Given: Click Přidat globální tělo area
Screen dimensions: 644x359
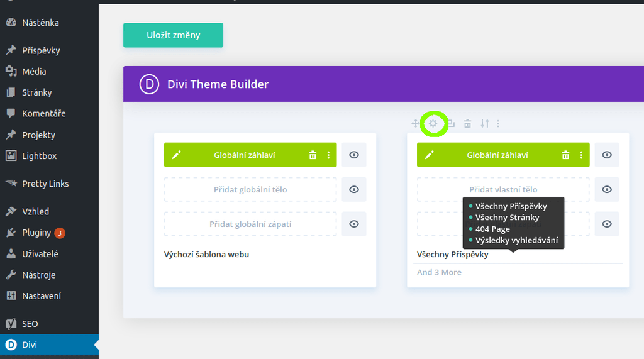Looking at the screenshot, I should (250, 189).
